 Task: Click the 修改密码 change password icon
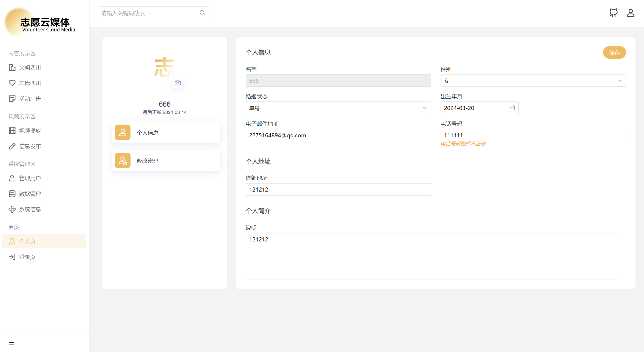[123, 160]
